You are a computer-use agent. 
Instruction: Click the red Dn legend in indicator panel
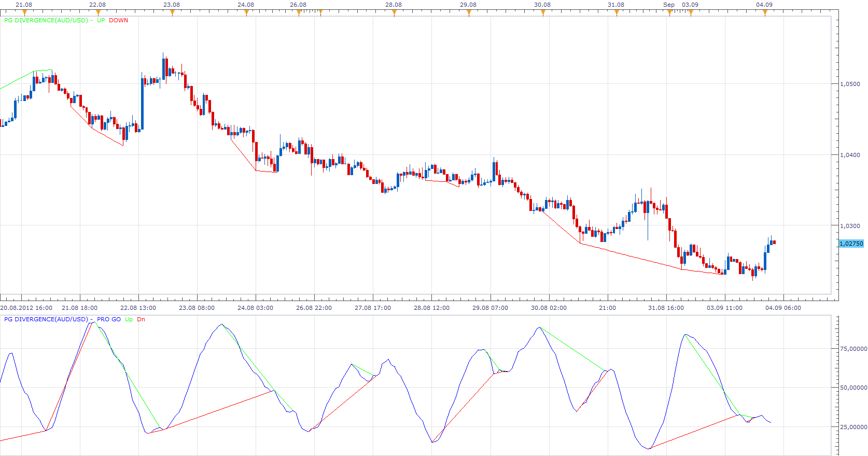point(141,319)
